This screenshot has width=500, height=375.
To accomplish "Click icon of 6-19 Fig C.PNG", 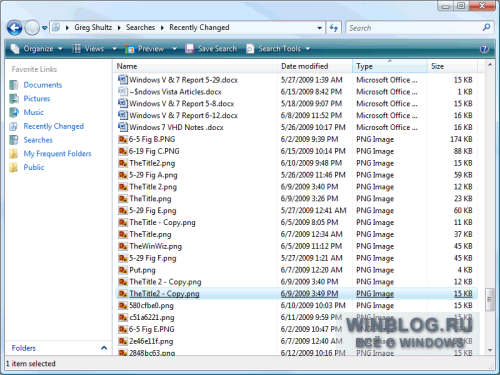I will coord(123,151).
